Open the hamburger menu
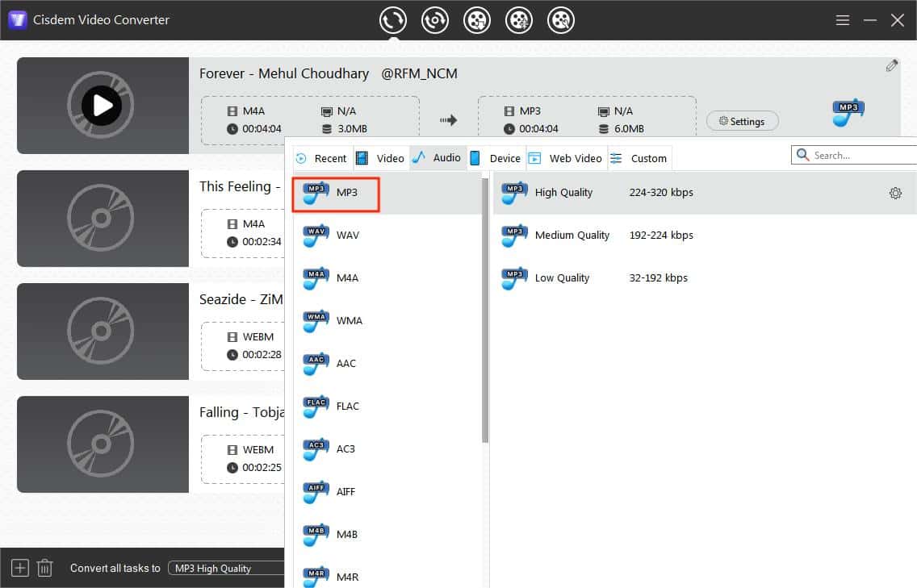 click(842, 20)
